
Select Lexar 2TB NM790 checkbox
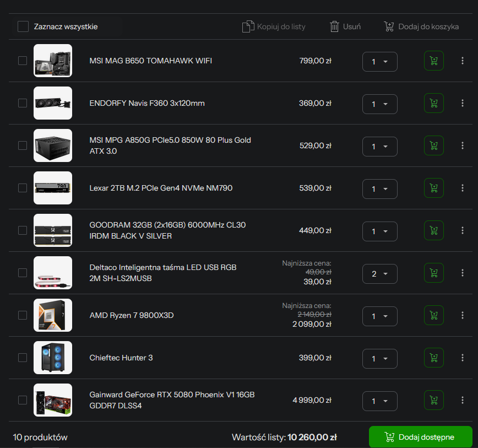(x=23, y=188)
